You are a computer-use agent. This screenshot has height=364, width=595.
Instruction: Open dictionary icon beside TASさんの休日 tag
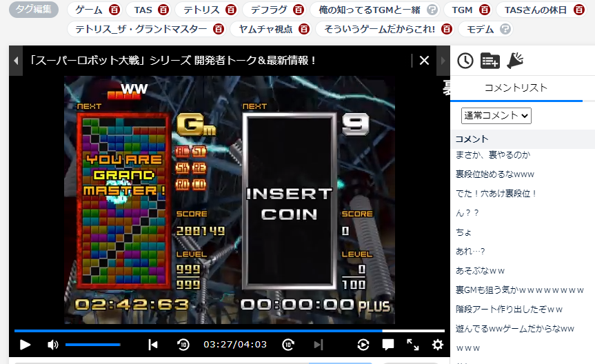[578, 10]
